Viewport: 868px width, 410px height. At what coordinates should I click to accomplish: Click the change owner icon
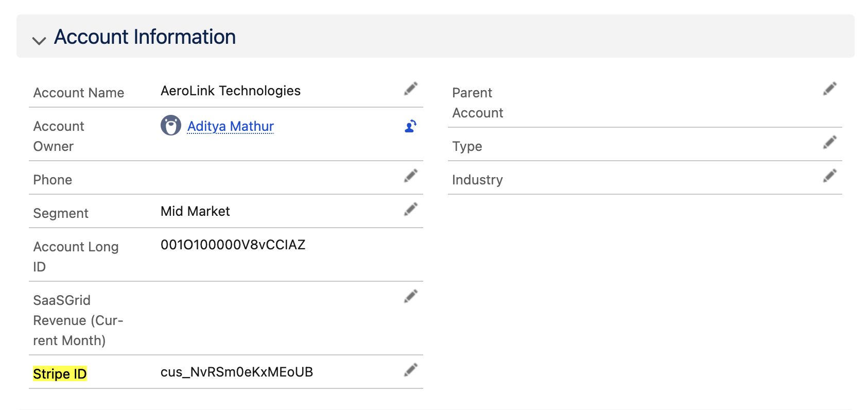[410, 126]
